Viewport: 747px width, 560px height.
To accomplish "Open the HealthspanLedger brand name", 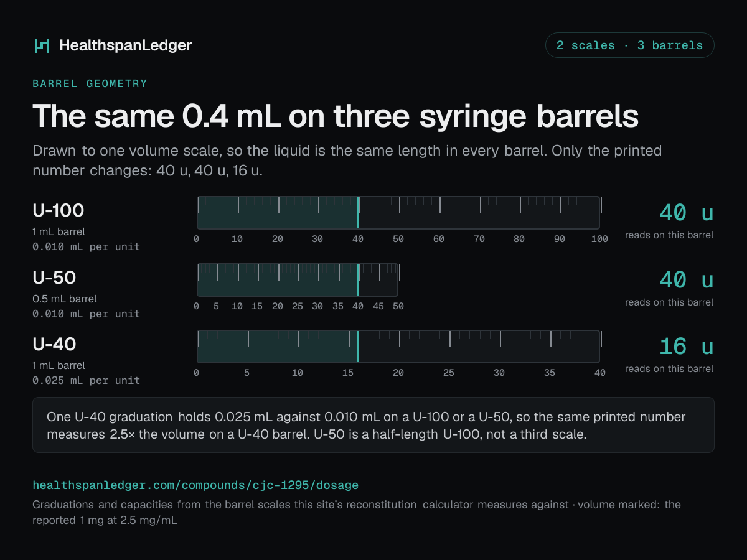I will click(126, 45).
